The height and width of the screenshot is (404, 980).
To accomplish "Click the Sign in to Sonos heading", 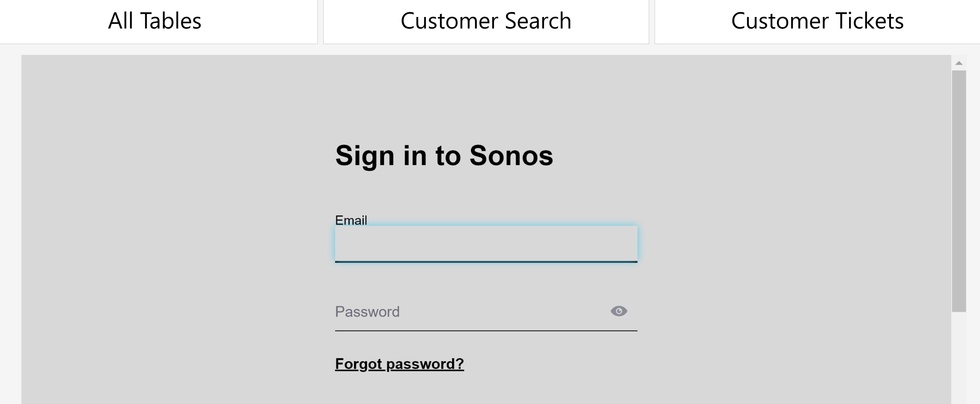I will click(444, 155).
